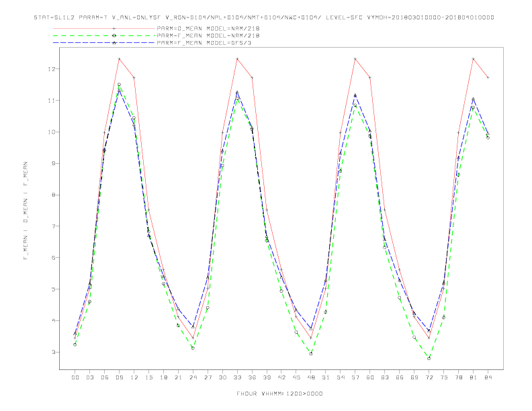Image resolution: width=532 pixels, height=411 pixels.
Task: Click y-axis tick label 4
Action: pos(53,321)
